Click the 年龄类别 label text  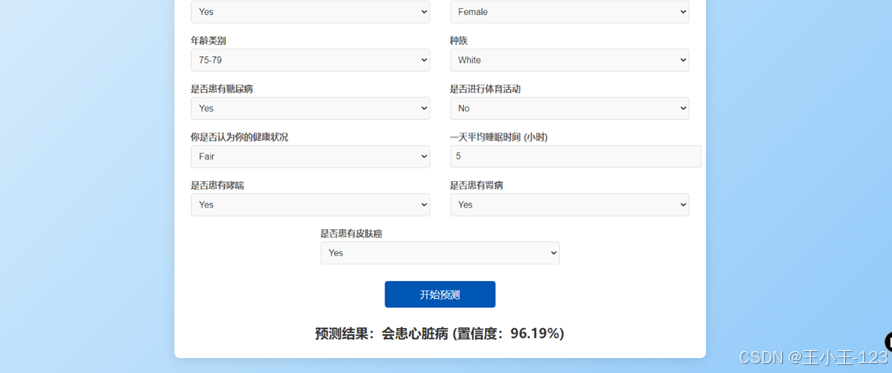click(208, 41)
